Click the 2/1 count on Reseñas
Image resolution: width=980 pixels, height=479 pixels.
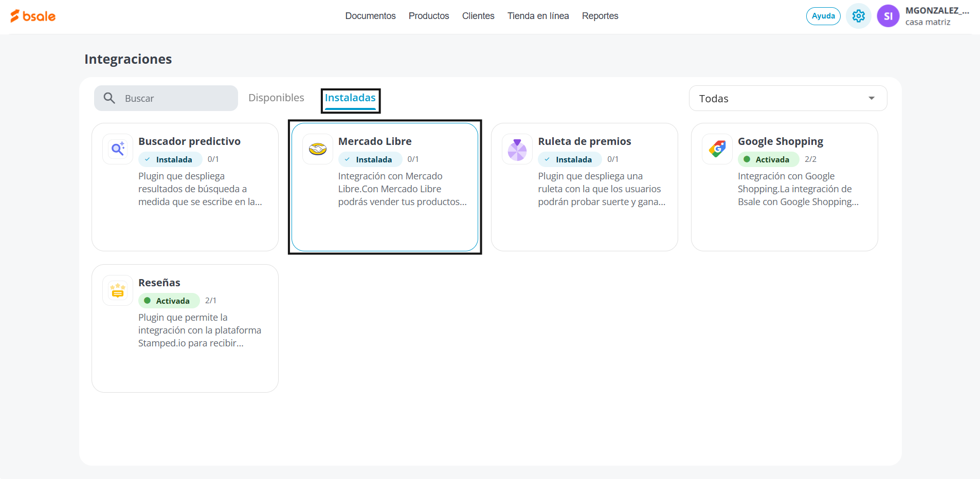pyautogui.click(x=211, y=301)
